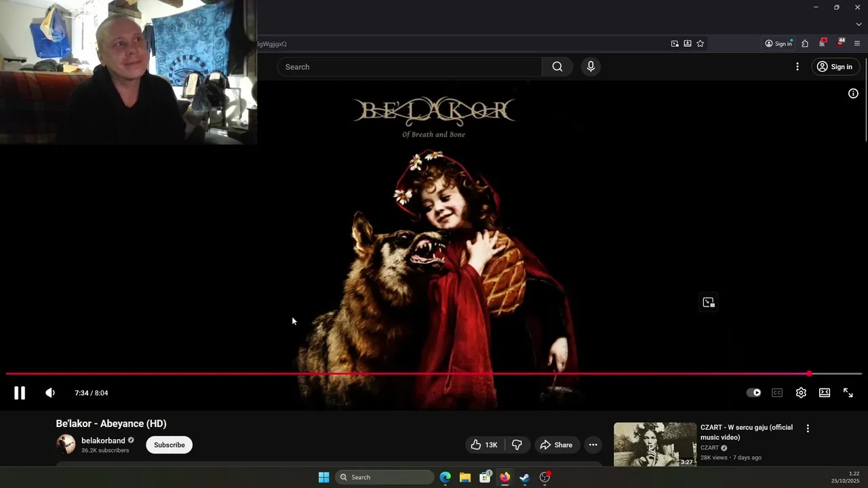Like the video with 13K thumbs up
The image size is (868, 488).
484,445
